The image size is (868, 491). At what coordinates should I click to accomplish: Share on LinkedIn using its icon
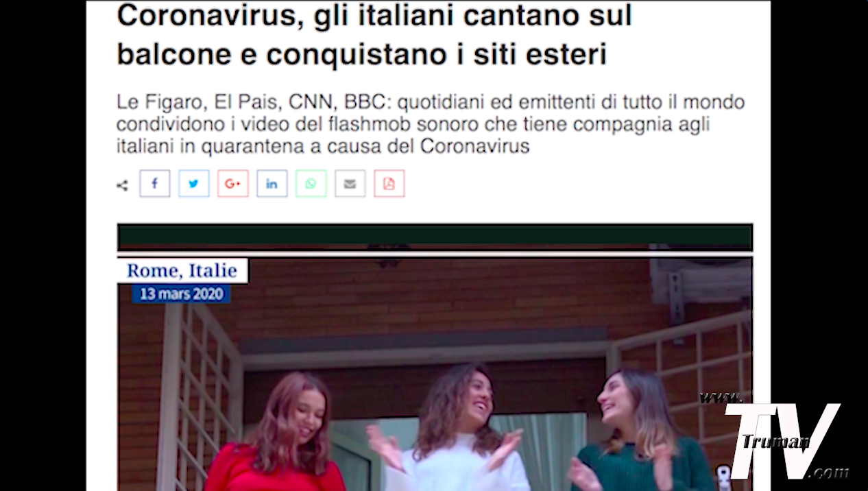272,184
